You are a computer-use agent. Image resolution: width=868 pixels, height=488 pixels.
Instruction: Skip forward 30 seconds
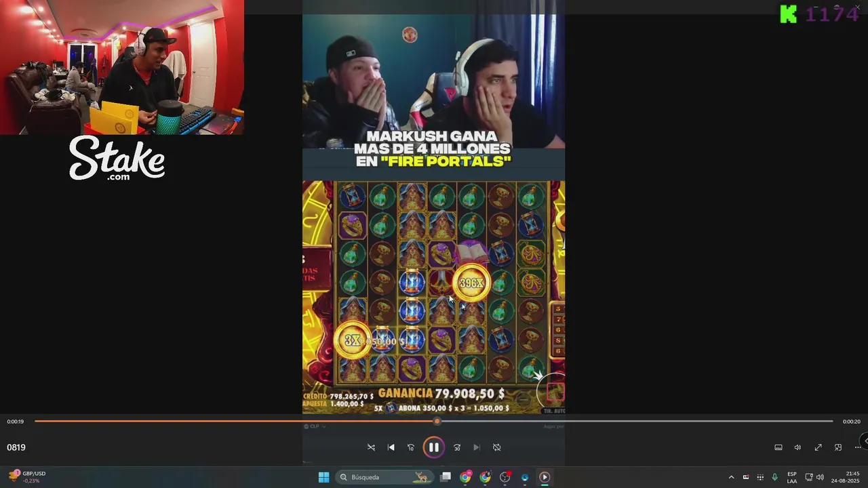457,447
